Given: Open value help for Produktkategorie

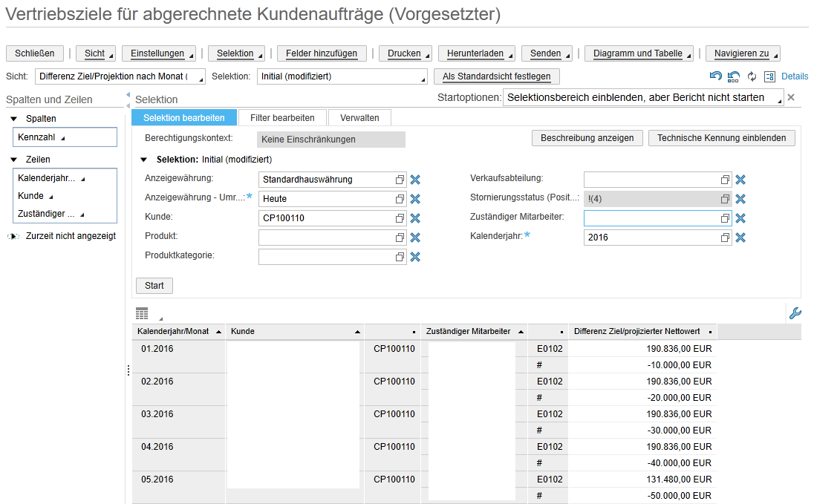Looking at the screenshot, I should tap(400, 257).
